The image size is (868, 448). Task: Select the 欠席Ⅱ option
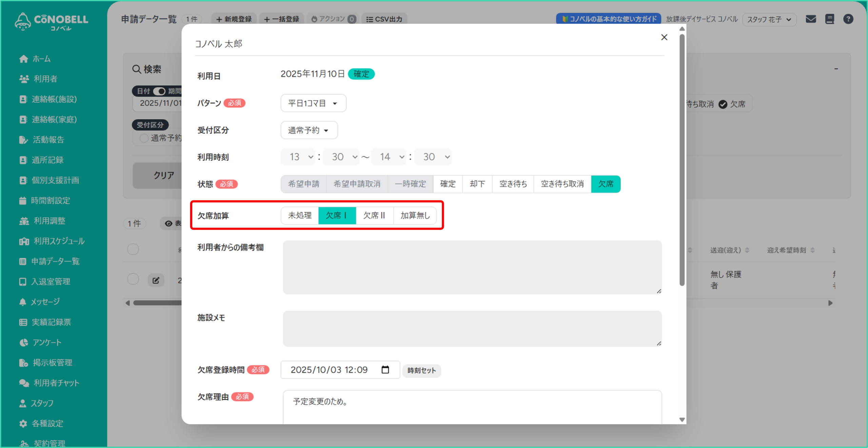[374, 215]
